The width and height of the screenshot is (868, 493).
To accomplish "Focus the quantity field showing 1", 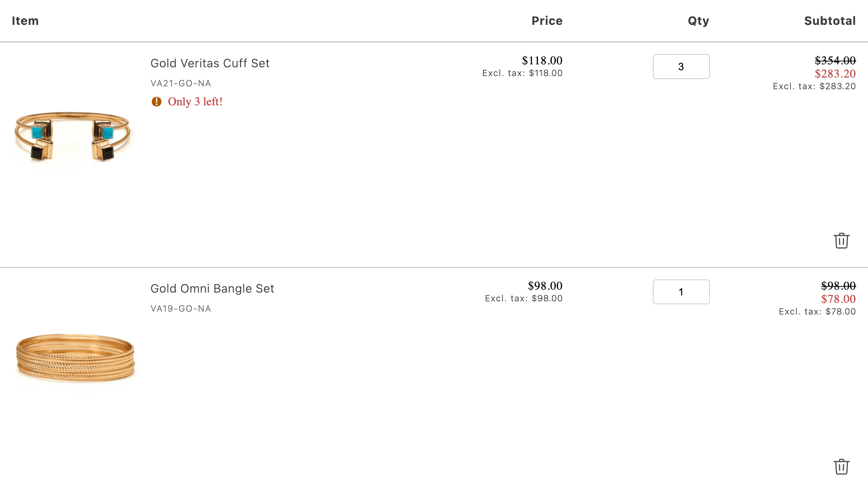I will [681, 292].
